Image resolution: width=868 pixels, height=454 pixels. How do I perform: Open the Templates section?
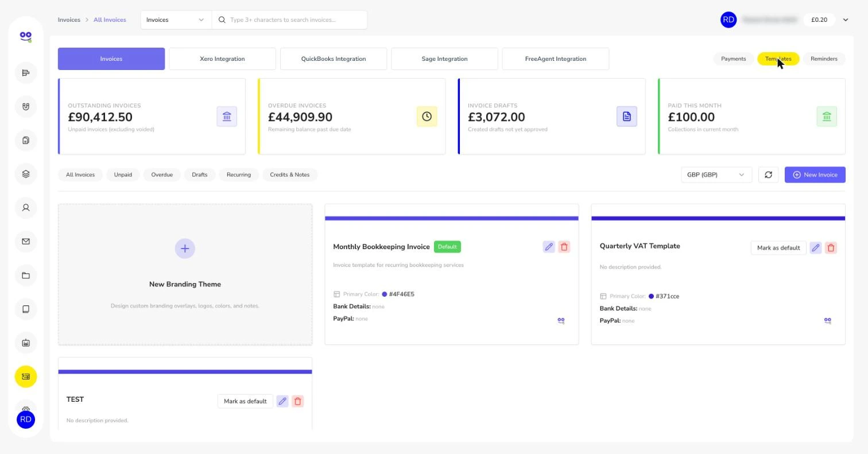coord(778,59)
